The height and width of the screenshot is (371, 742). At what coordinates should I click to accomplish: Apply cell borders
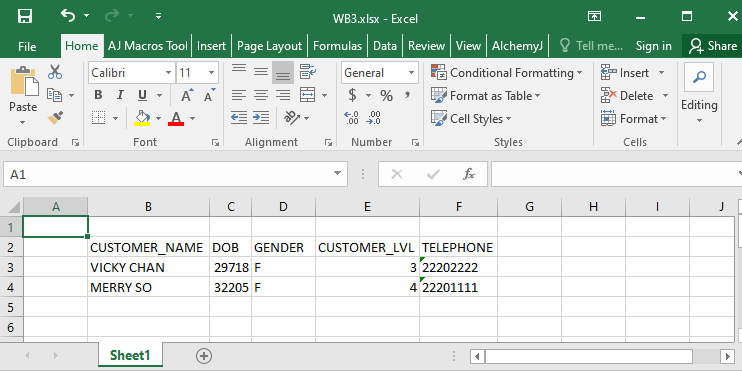click(98, 118)
